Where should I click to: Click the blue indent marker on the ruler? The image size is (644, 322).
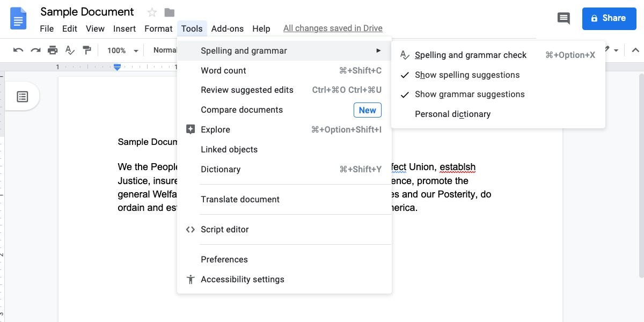(116, 67)
